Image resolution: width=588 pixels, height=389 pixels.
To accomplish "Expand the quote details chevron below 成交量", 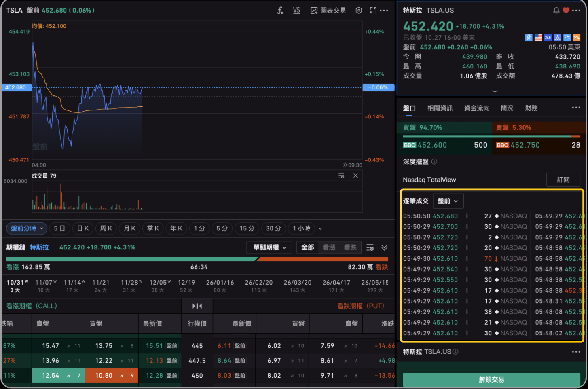I will tap(495, 91).
